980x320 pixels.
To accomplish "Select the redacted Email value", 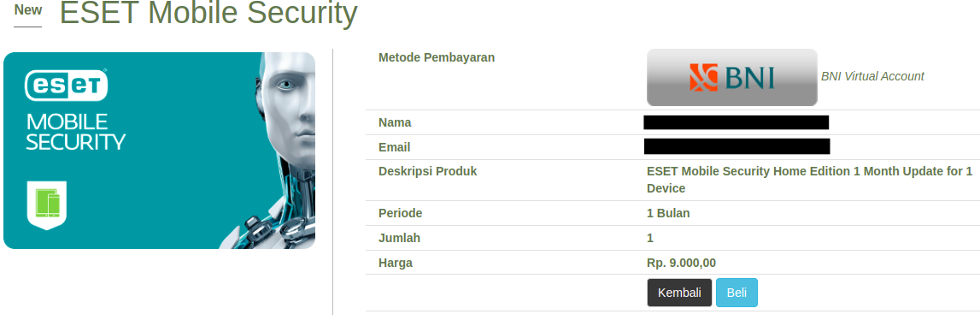I will [736, 146].
